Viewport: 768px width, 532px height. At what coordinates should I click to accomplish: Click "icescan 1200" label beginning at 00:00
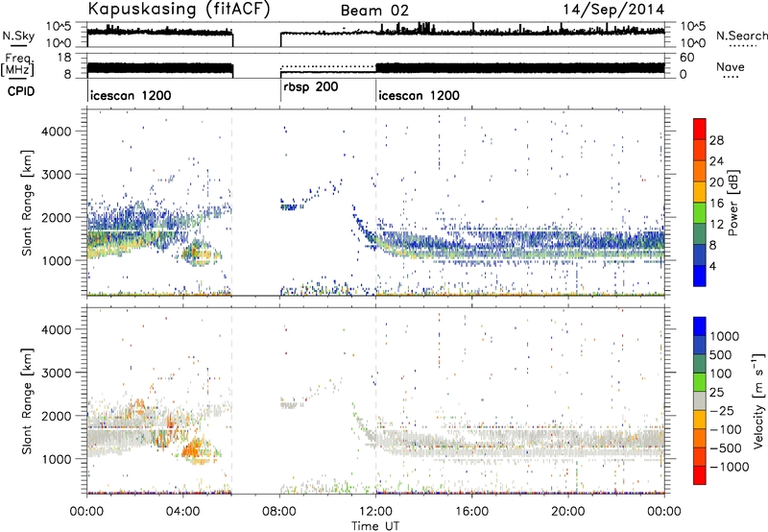pos(131,95)
